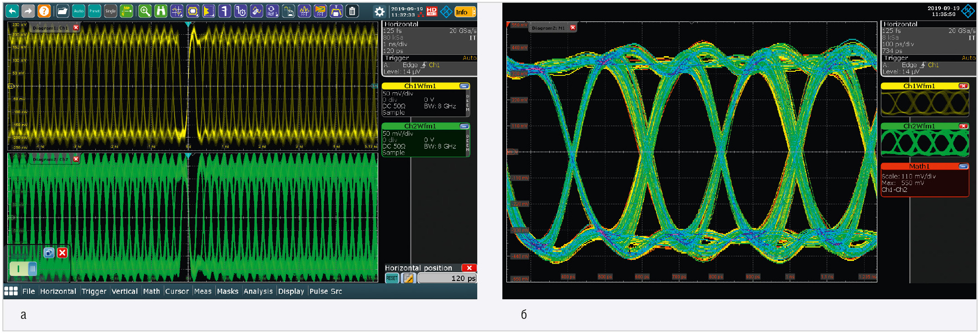Toggle the on/off switch in lower-left overlay
The image size is (980, 334).
coord(24,269)
